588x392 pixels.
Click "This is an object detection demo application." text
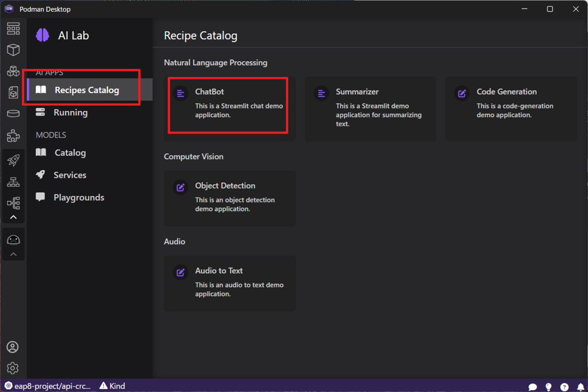235,204
